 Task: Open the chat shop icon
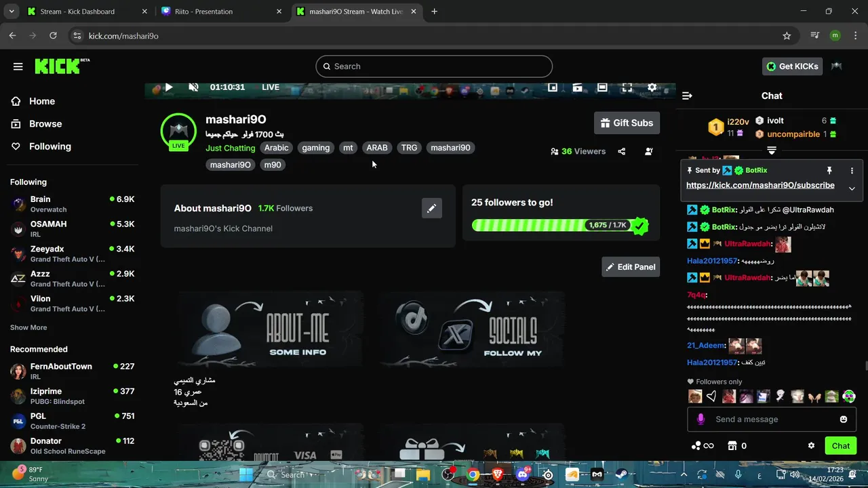coord(732,446)
